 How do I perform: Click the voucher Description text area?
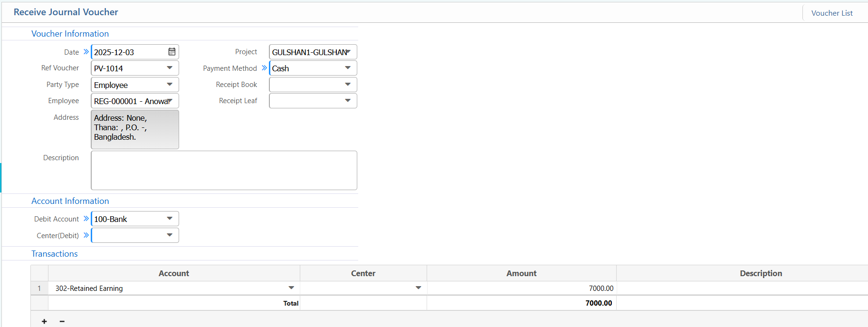tap(224, 170)
